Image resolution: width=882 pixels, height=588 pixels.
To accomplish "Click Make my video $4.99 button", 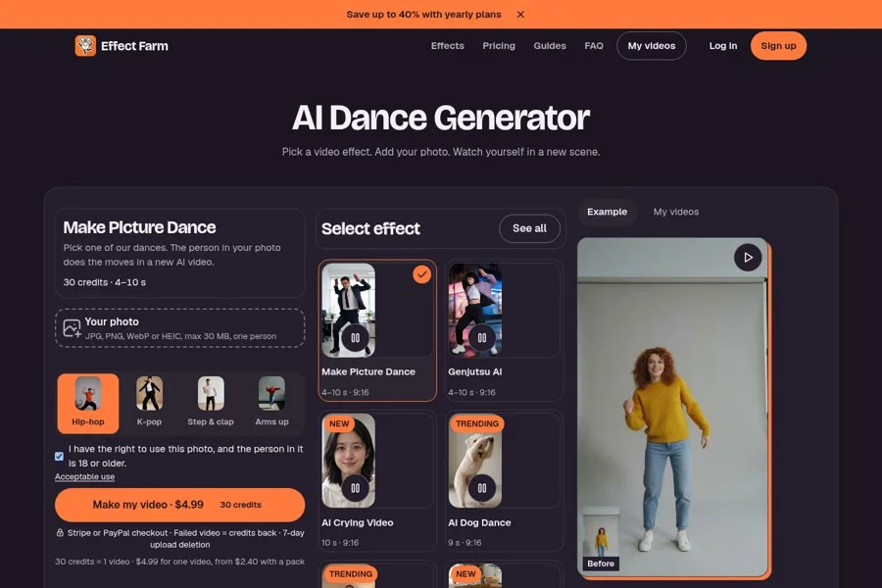I will [180, 505].
